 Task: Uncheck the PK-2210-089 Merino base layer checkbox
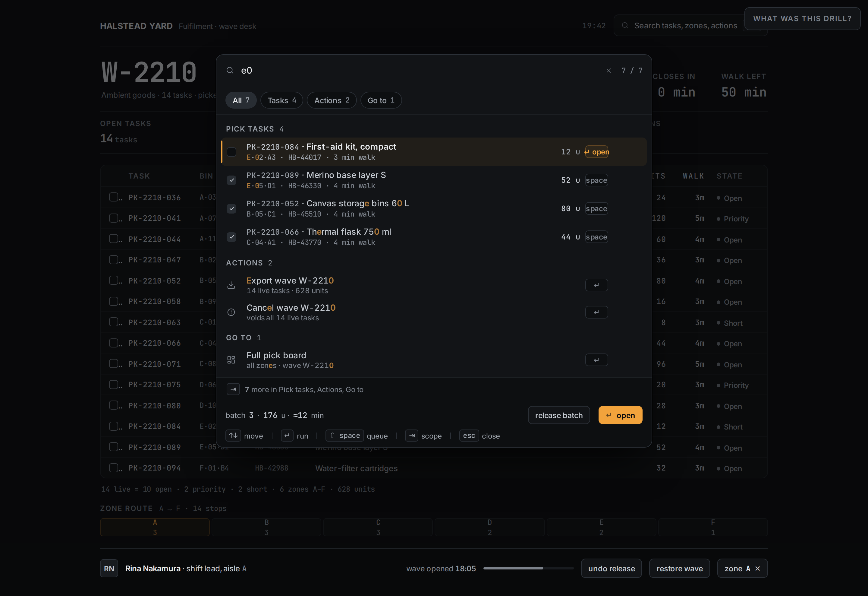pos(231,180)
